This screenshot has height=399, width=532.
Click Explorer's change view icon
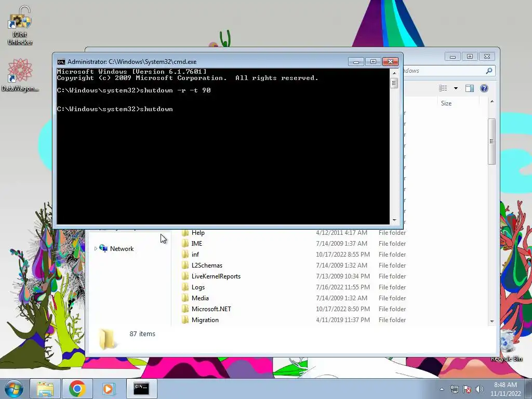coord(443,88)
